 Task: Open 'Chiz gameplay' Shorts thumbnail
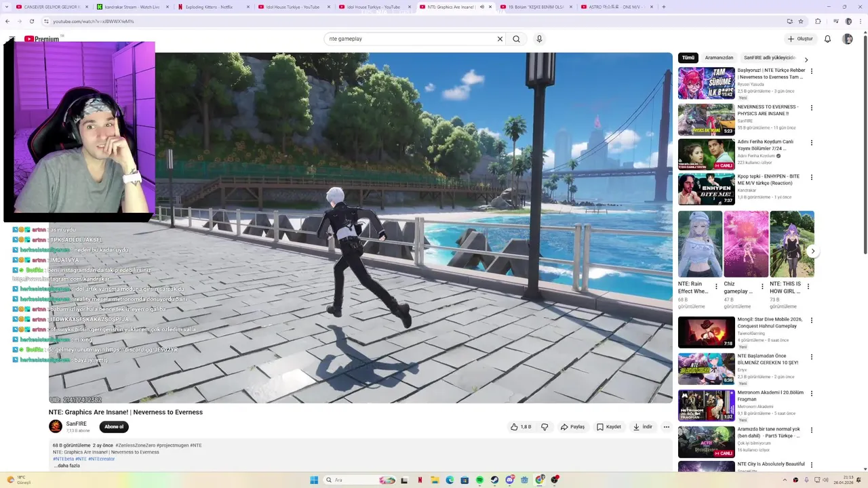[746, 244]
